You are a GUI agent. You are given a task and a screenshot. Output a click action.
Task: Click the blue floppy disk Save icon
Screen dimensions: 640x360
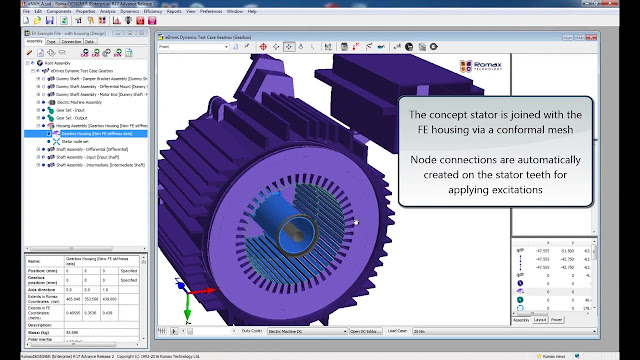[50, 20]
